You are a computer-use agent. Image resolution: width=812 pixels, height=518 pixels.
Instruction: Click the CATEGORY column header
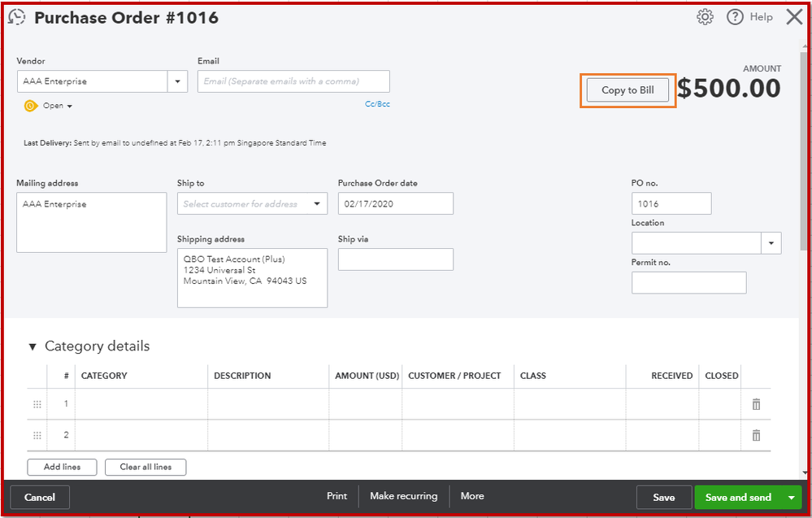104,376
